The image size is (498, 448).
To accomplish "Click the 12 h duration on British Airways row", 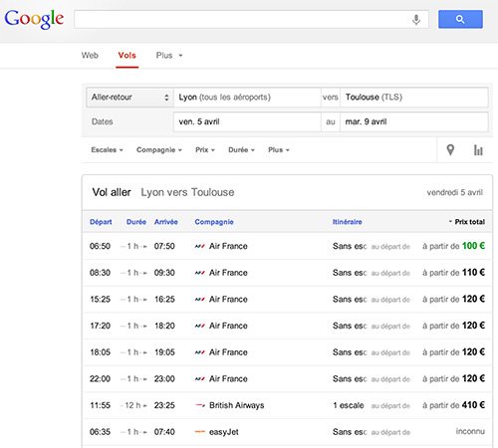I will click(132, 405).
